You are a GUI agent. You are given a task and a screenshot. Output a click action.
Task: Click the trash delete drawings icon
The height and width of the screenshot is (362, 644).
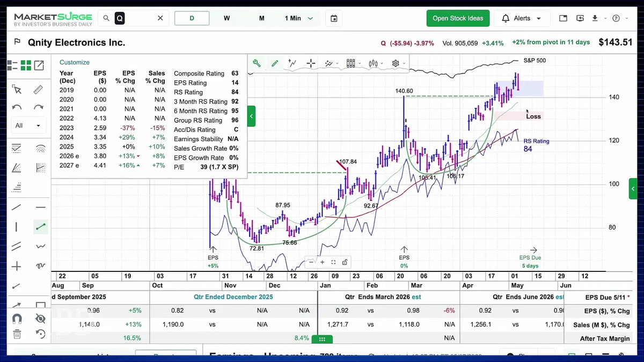point(17,334)
